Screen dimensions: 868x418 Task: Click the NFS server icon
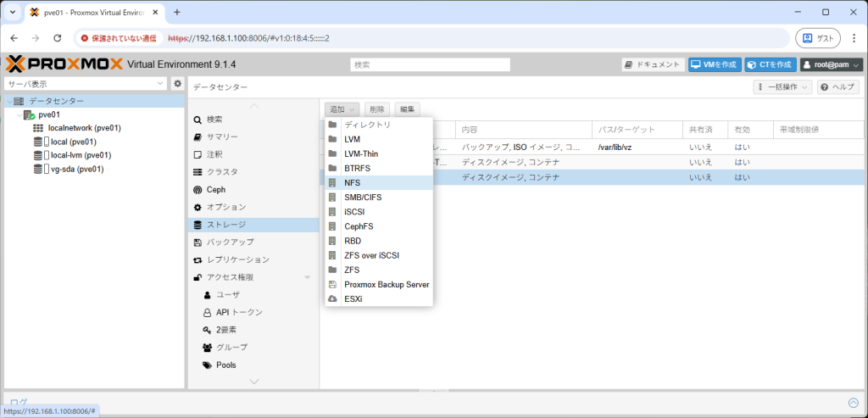pos(332,182)
